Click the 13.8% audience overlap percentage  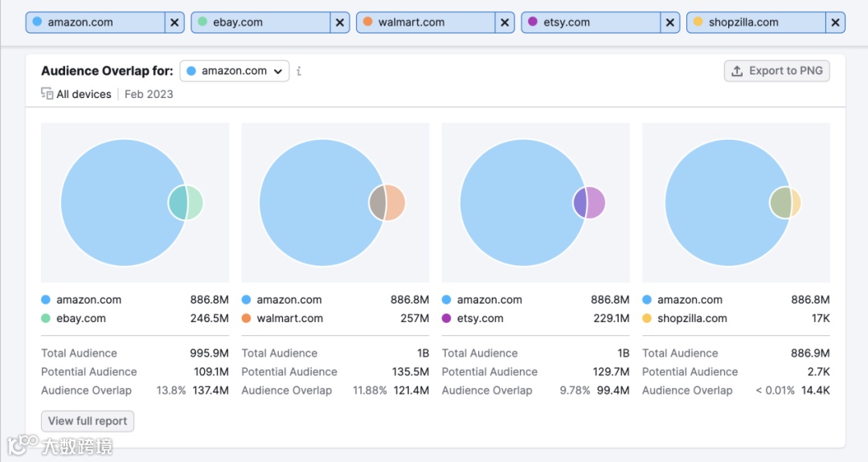pyautogui.click(x=171, y=390)
